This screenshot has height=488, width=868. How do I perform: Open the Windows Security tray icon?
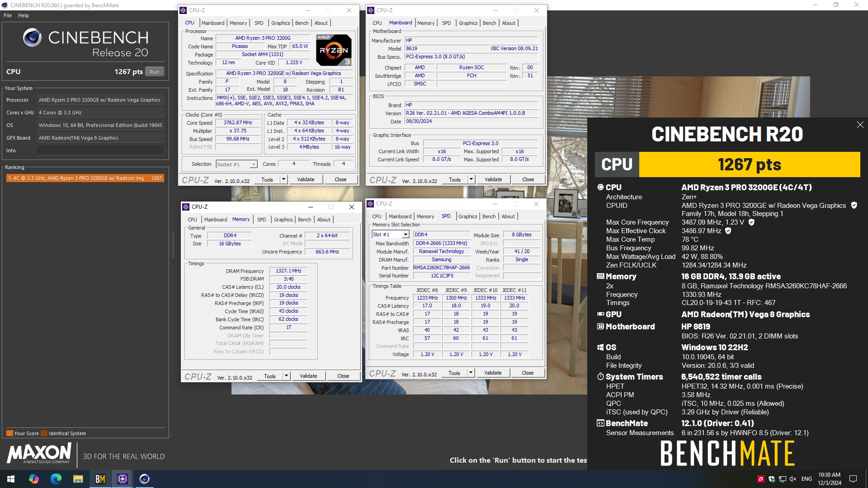click(x=772, y=479)
